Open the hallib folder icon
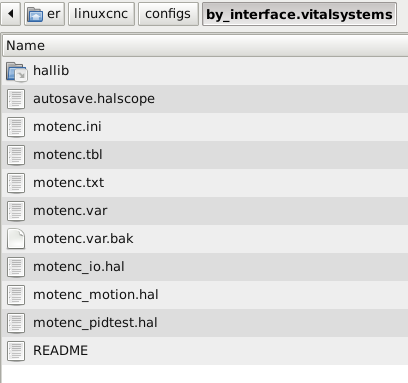 click(x=16, y=71)
